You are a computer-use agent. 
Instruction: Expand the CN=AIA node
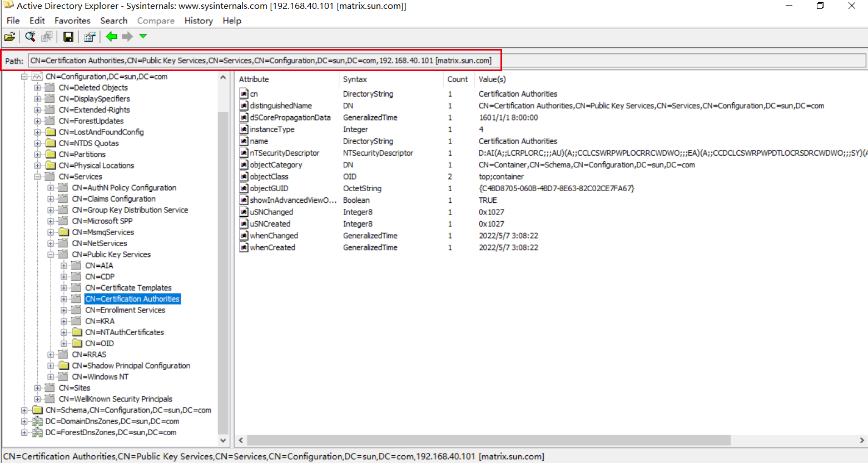pos(64,266)
